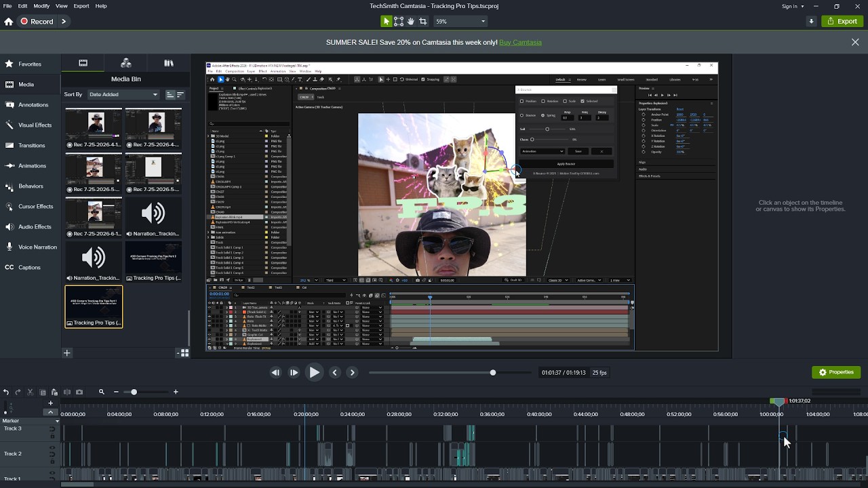
Task: Select the node Edit/Select tool
Action: point(399,22)
